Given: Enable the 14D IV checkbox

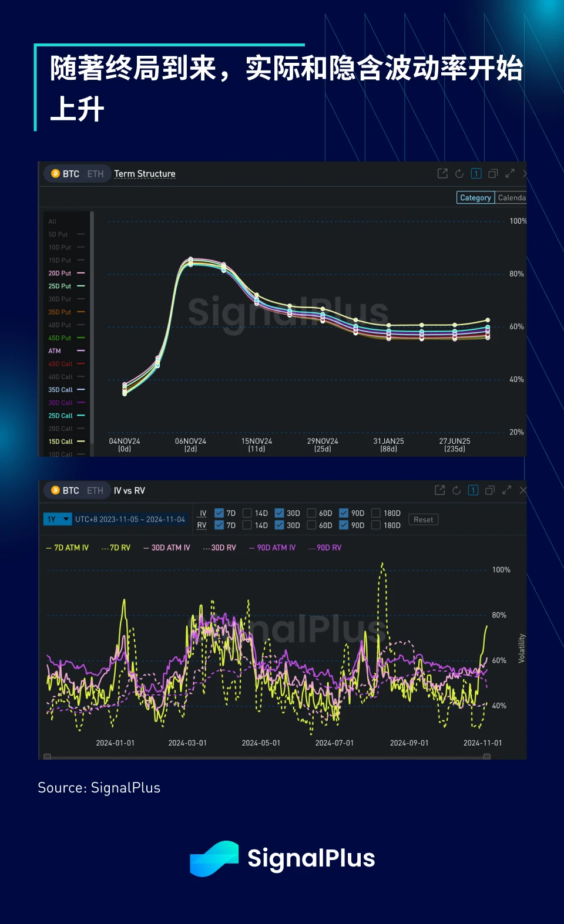Looking at the screenshot, I should (x=247, y=513).
